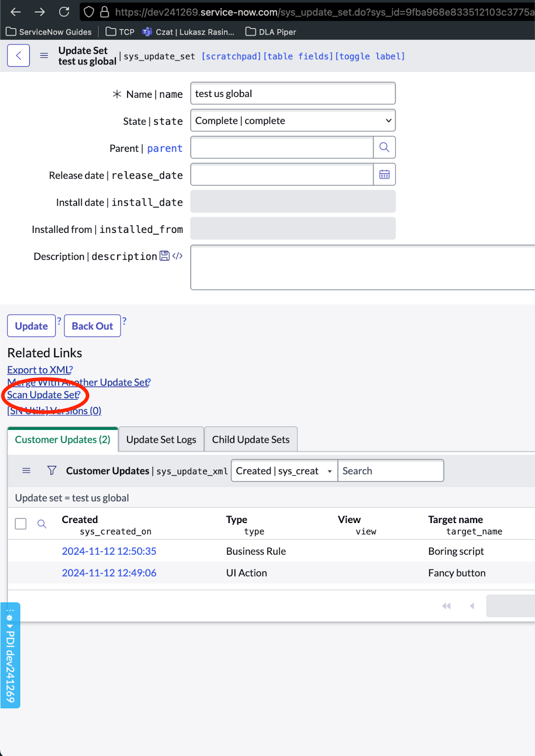Toggle the field label display link
Screen dimensions: 535x756
click(x=370, y=56)
